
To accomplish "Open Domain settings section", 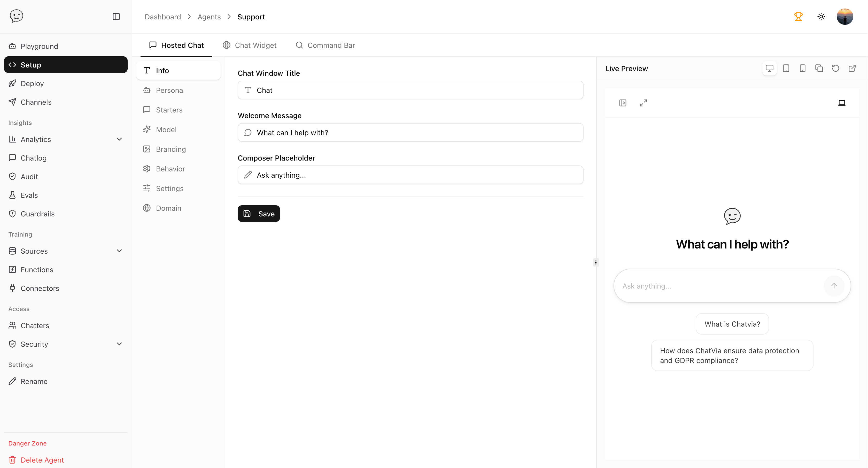I will pyautogui.click(x=178, y=208).
